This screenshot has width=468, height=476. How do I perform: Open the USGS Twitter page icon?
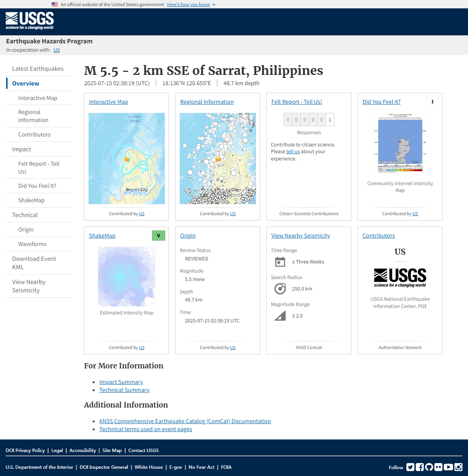[x=410, y=467]
